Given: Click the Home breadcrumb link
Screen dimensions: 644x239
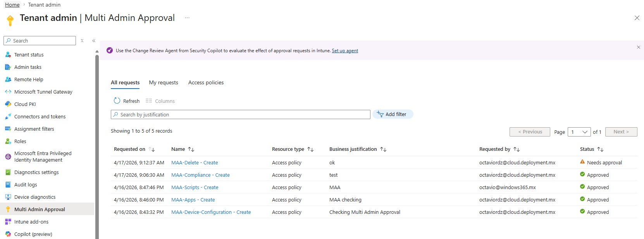Looking at the screenshot, I should [12, 5].
